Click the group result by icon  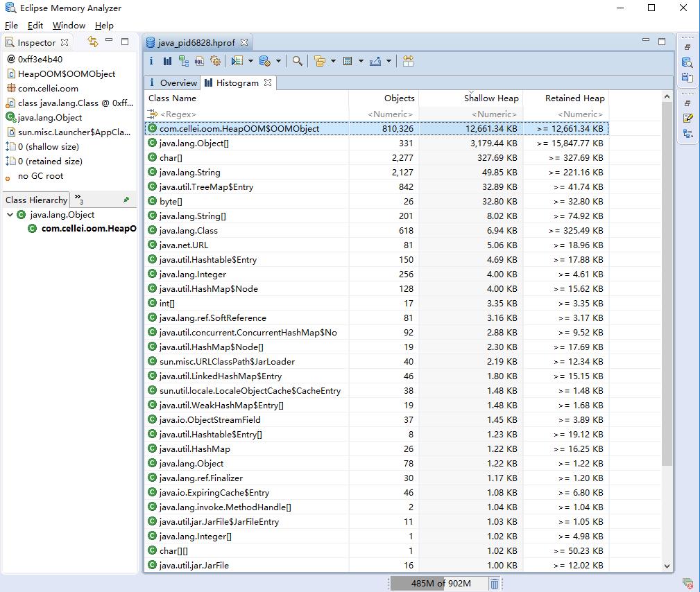320,61
